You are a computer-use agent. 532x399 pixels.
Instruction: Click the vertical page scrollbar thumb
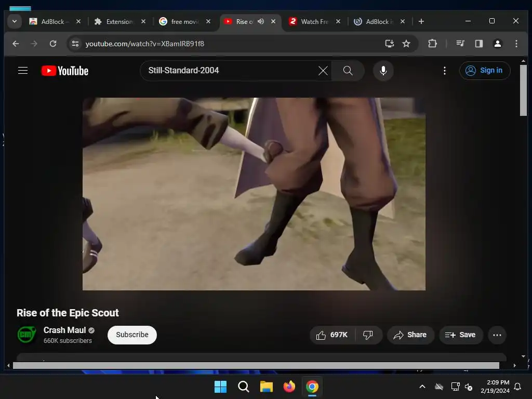523,90
